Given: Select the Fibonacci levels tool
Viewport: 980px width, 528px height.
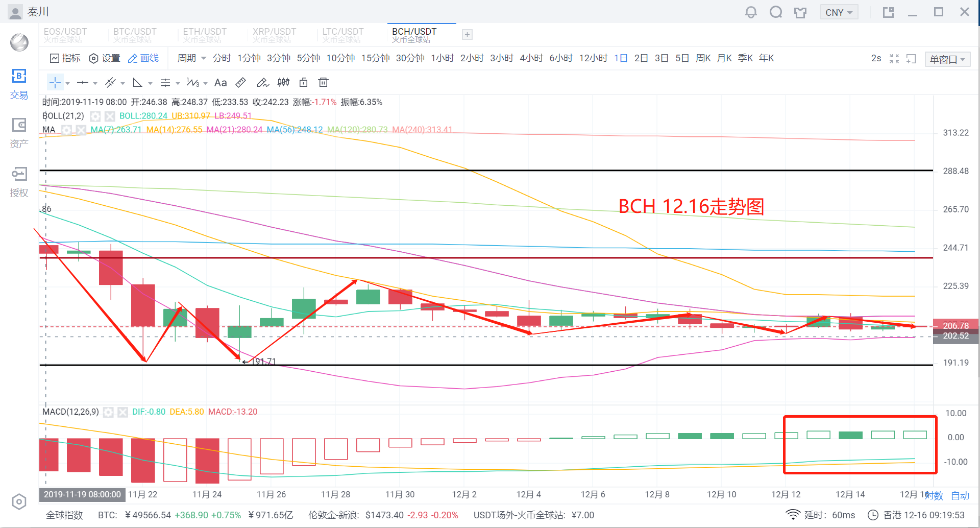Looking at the screenshot, I should pos(165,82).
